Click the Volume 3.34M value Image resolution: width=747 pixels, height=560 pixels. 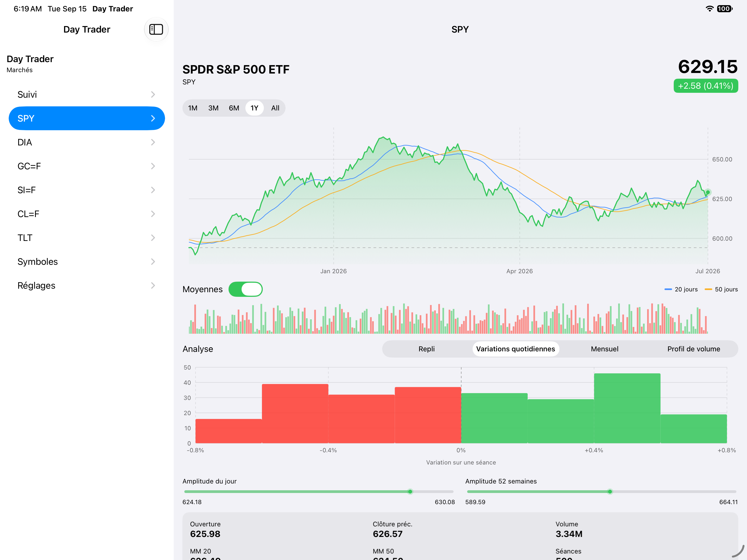(x=569, y=534)
